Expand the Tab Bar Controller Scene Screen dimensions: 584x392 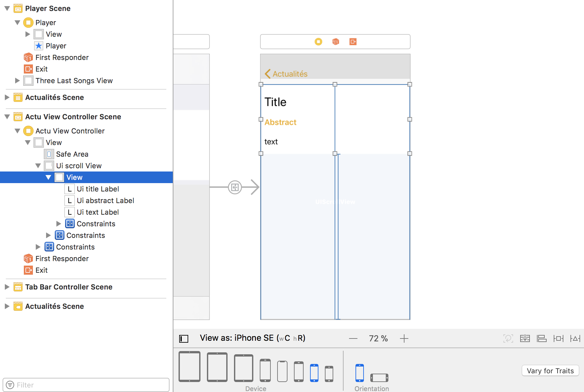7,287
